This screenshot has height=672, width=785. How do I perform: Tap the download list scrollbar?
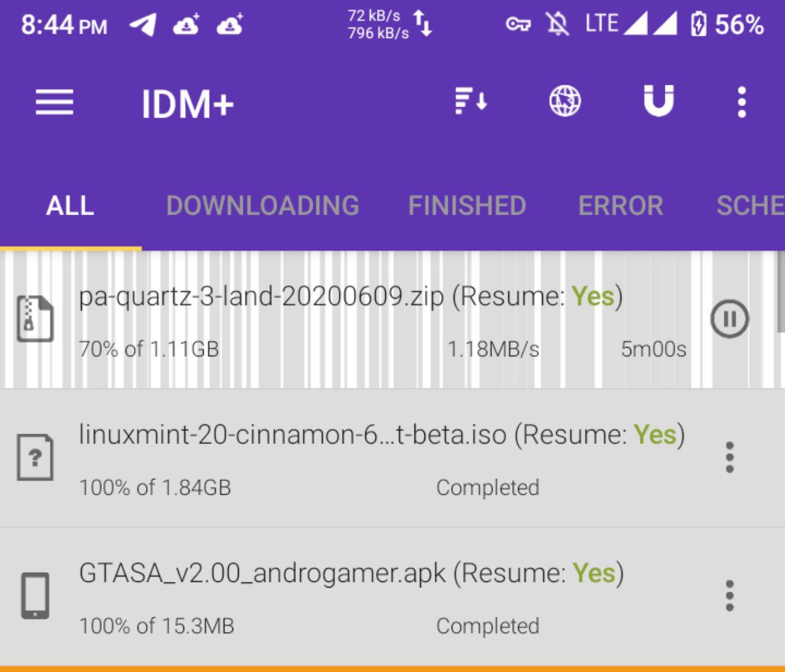781,292
